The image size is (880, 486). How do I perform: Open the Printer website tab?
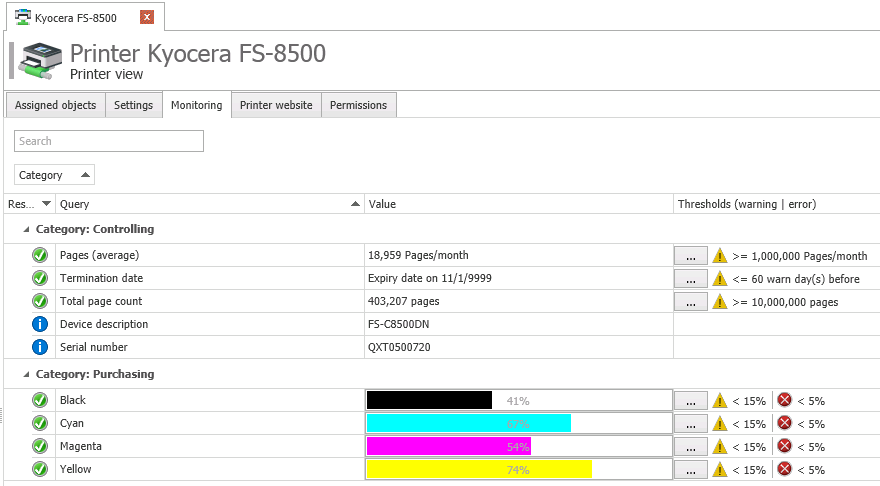click(x=276, y=105)
